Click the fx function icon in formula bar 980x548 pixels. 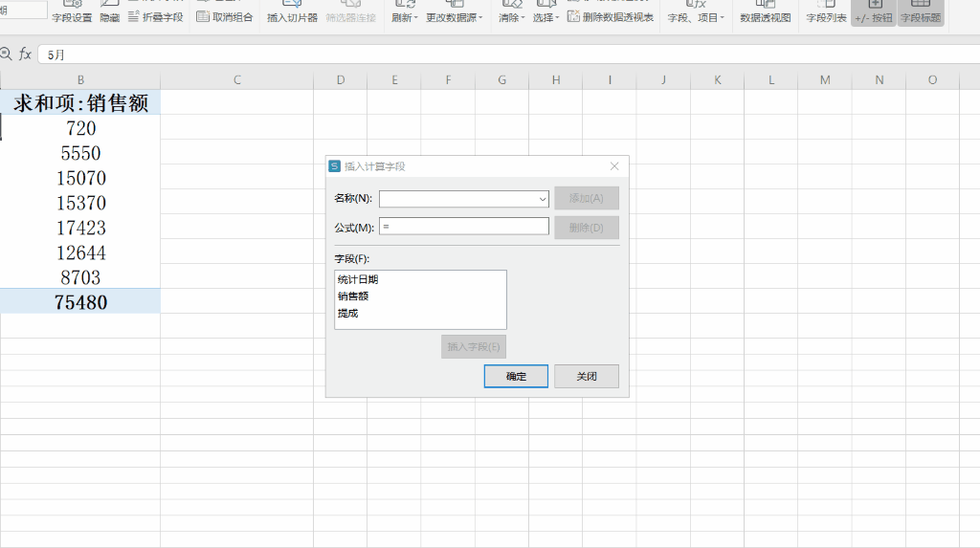(25, 55)
